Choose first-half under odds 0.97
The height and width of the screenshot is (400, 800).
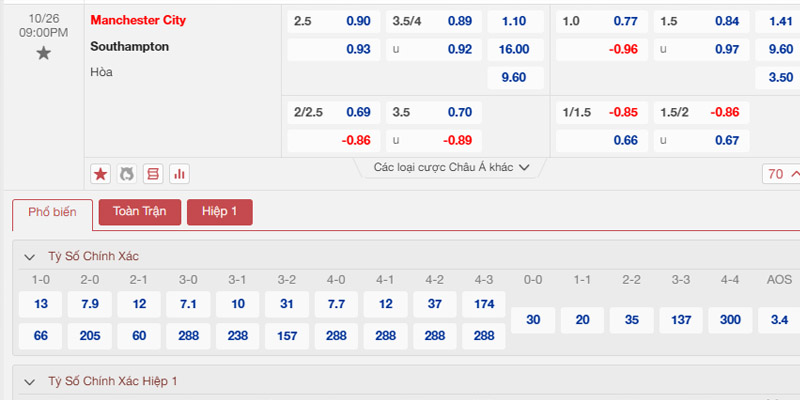[x=702, y=50]
